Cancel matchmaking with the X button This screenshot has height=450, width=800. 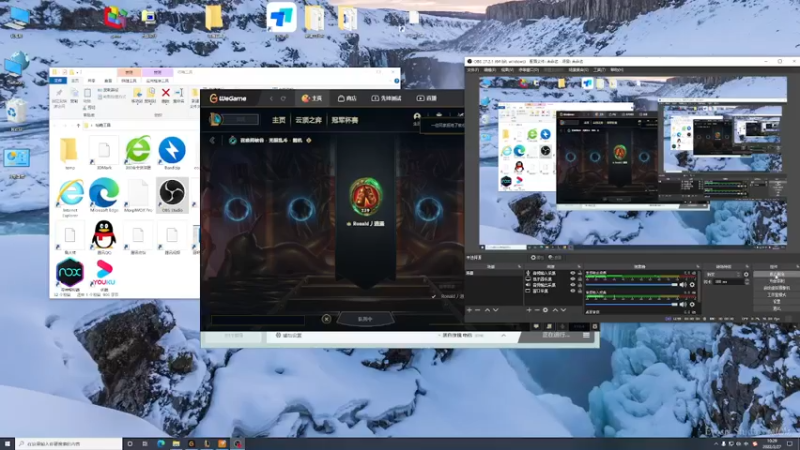(327, 319)
